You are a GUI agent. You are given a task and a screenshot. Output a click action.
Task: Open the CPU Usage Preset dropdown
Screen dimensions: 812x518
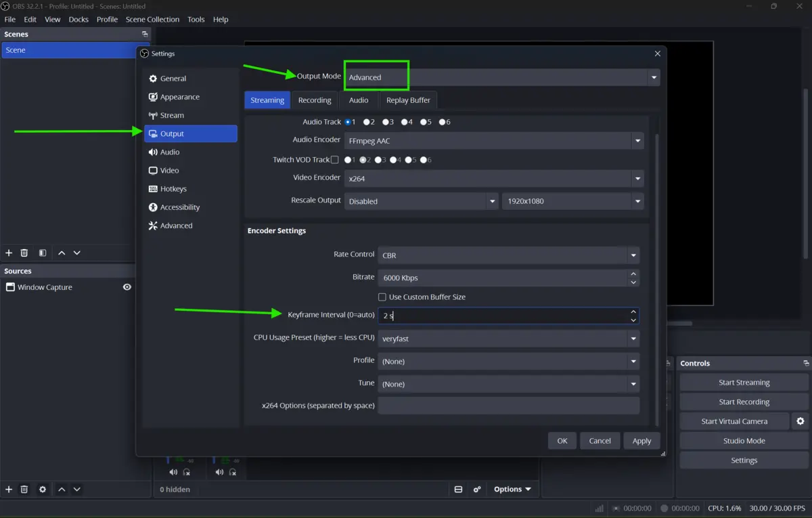pyautogui.click(x=508, y=338)
